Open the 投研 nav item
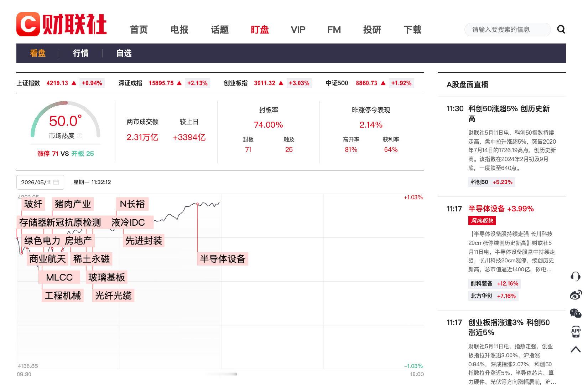Screen dimensions: 588x385 372,30
